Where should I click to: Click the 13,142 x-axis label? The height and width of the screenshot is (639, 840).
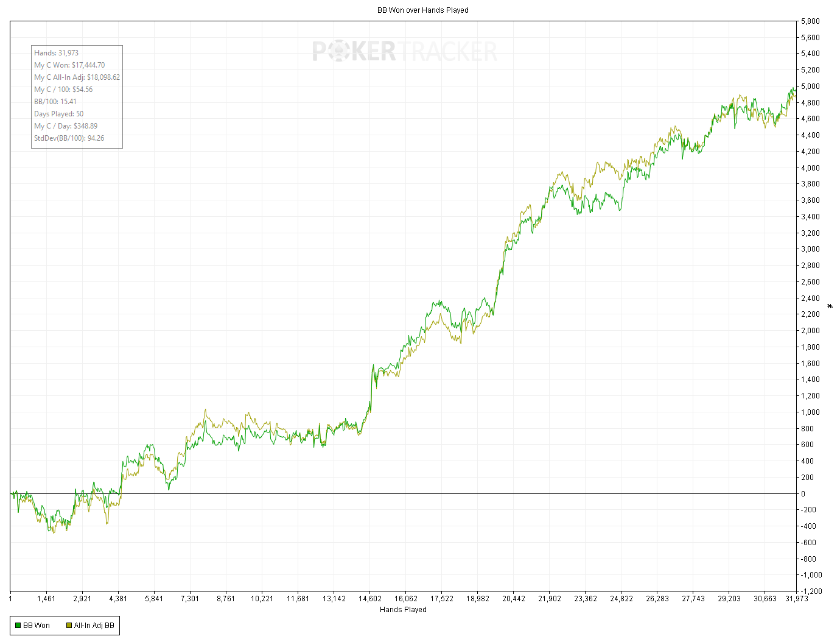click(334, 599)
